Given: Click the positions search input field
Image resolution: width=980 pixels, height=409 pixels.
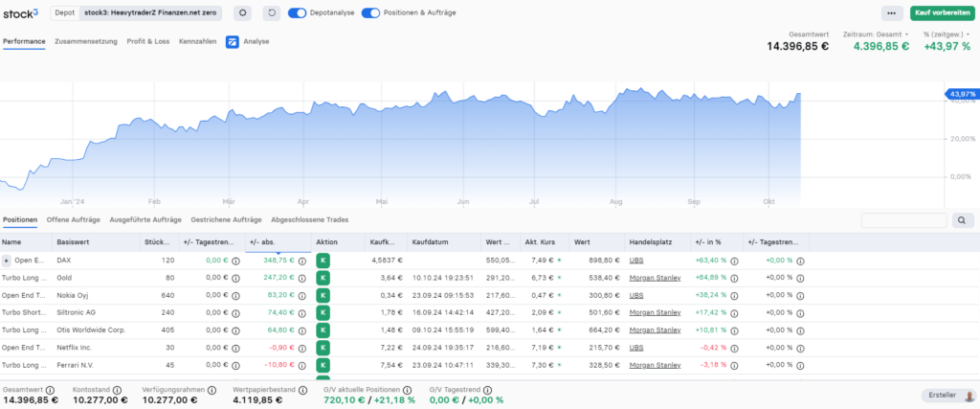Looking at the screenshot, I should click(x=903, y=220).
